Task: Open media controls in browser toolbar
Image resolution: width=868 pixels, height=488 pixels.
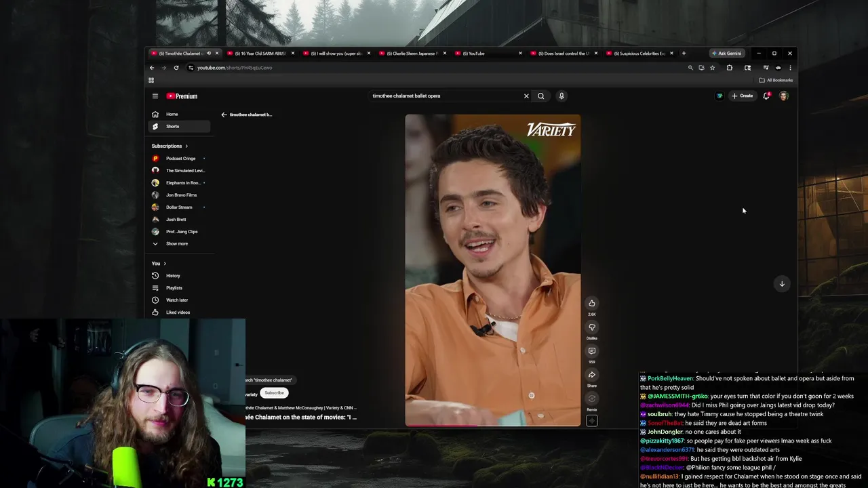Action: pos(766,68)
